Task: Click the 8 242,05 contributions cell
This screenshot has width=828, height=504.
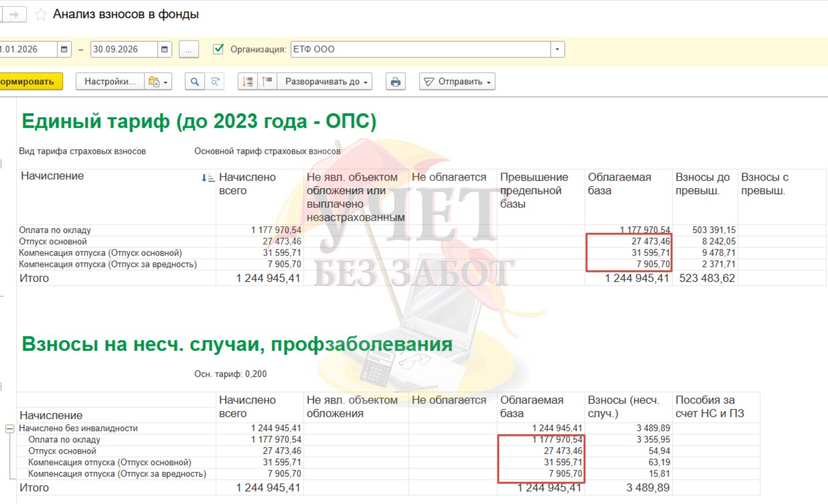Action: click(x=706, y=242)
